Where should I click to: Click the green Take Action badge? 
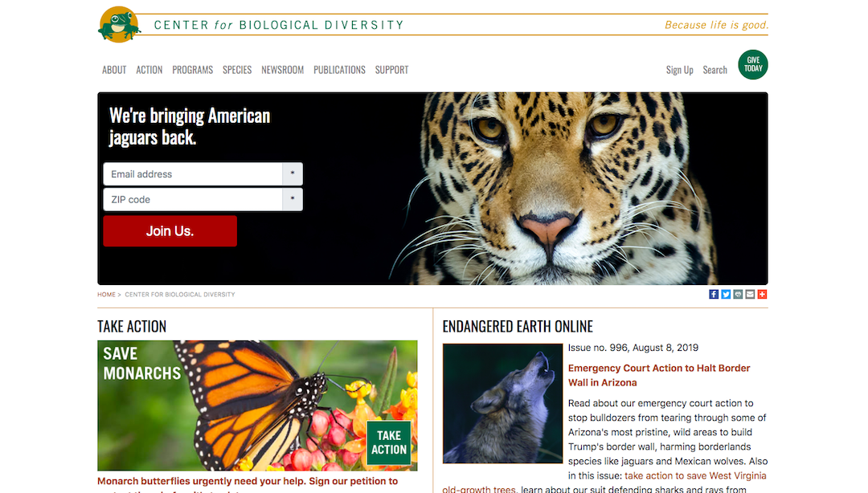[389, 442]
